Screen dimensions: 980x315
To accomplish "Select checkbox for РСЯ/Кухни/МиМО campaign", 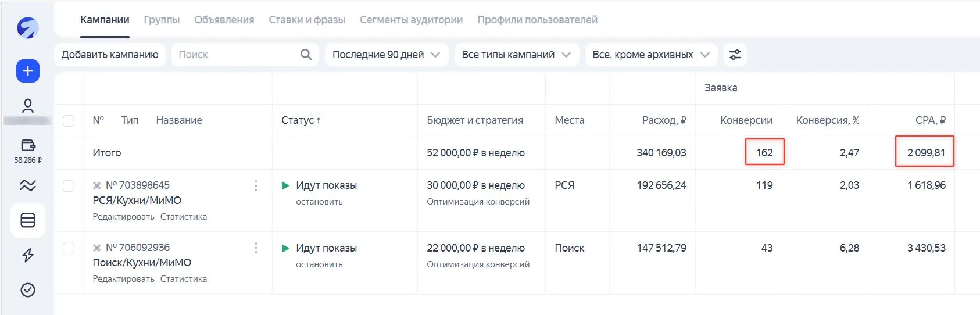I will pyautogui.click(x=69, y=185).
